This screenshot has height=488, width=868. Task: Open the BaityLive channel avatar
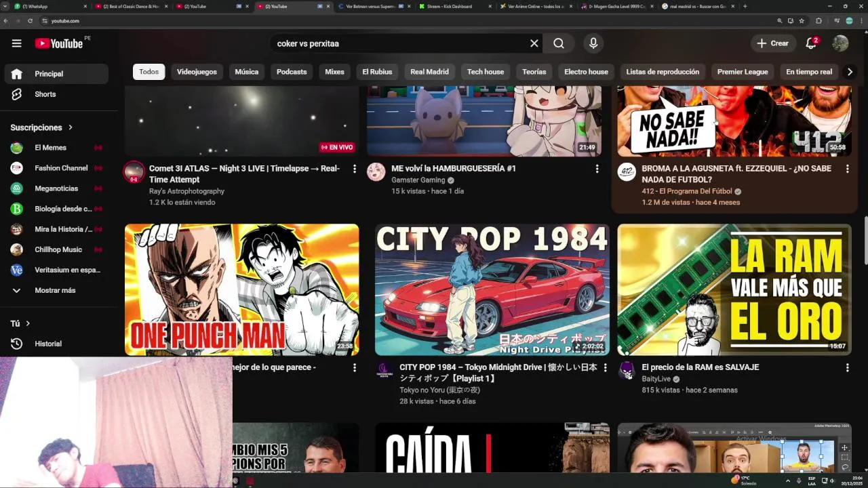pyautogui.click(x=627, y=371)
